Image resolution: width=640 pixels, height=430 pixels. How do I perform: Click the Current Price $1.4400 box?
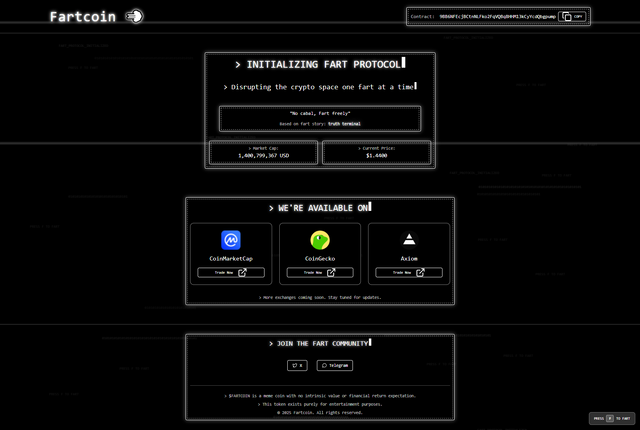click(x=376, y=153)
